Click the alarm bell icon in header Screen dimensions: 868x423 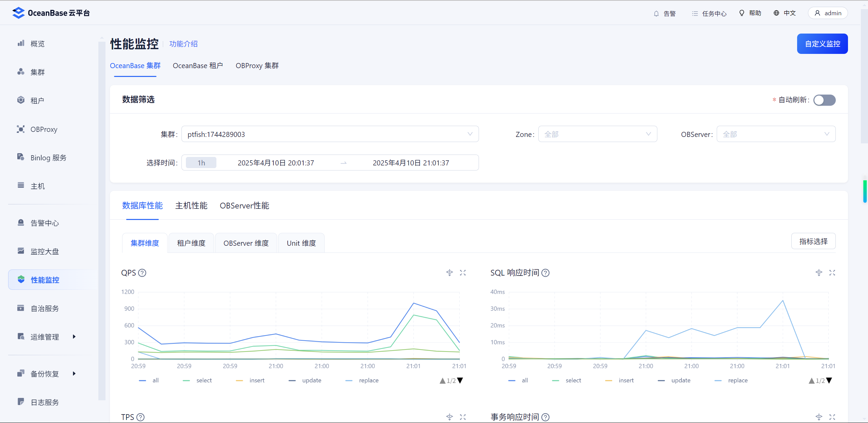tap(656, 14)
